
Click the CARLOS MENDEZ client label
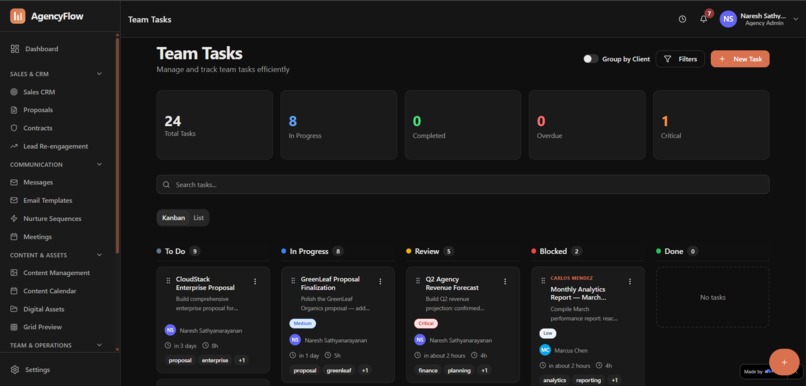coord(572,278)
